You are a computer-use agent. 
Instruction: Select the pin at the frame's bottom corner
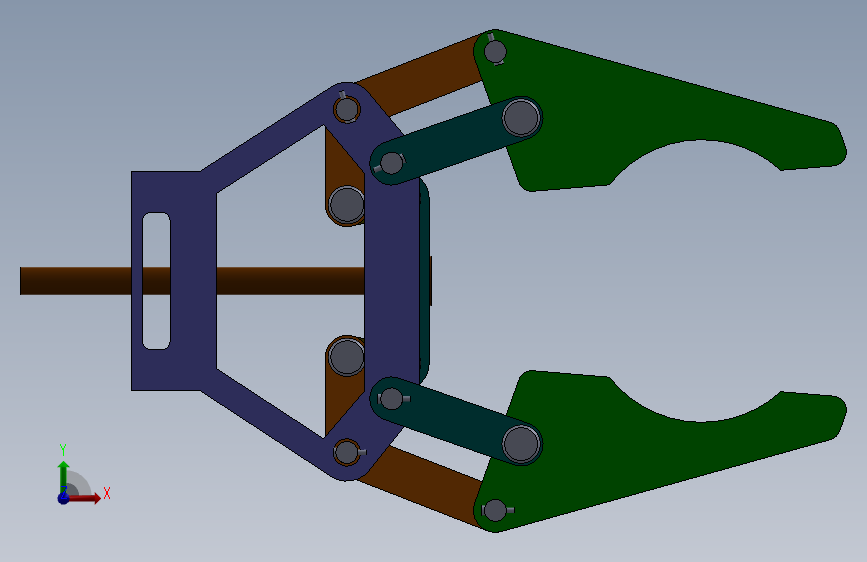[x=347, y=452]
